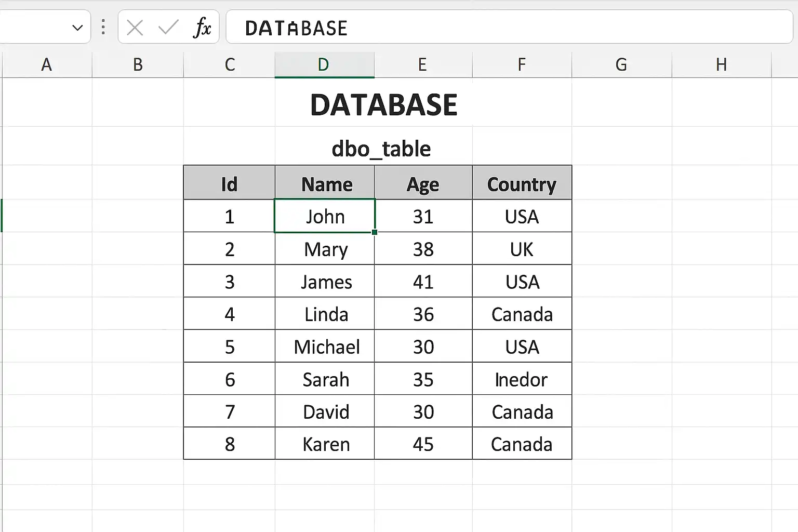
Task: Select the dbo_table label cell
Action: click(381, 149)
